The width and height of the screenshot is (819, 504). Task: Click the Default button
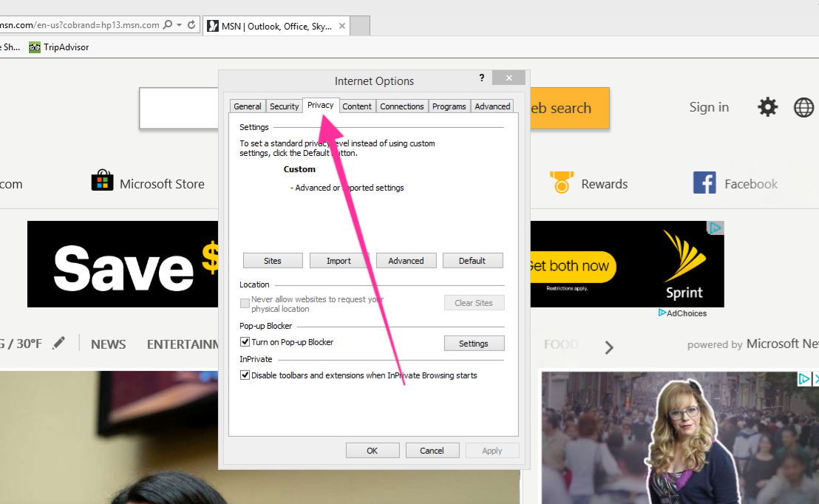coord(473,261)
